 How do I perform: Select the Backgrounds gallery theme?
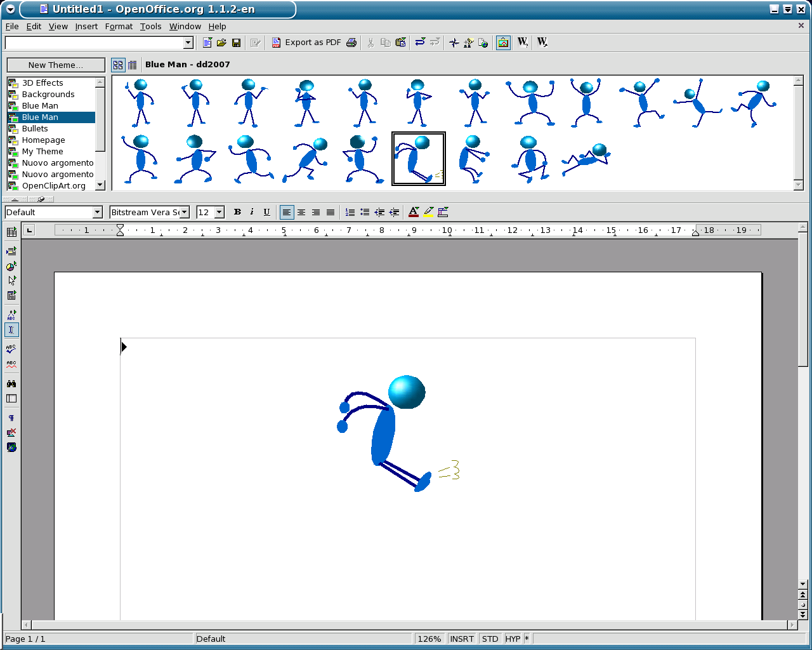tap(48, 95)
